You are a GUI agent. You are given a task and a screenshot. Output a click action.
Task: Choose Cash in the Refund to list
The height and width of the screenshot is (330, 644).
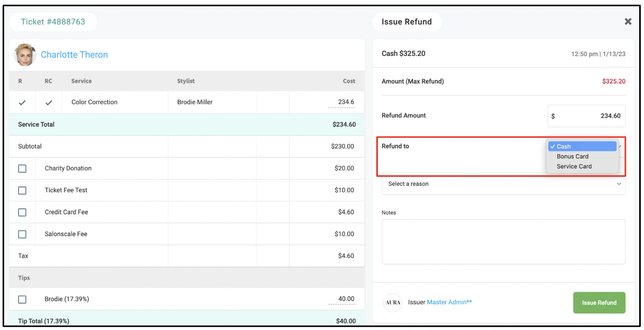click(x=582, y=147)
